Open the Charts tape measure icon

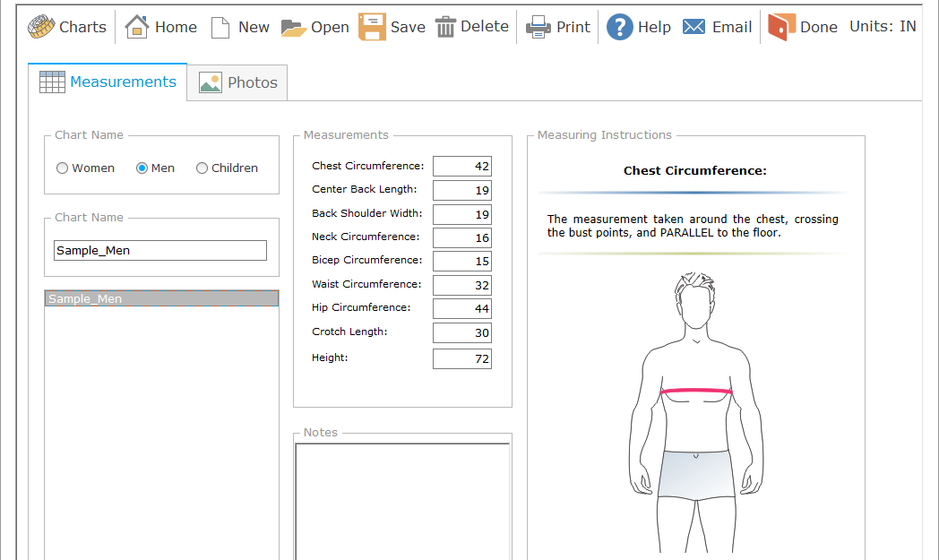pos(41,27)
